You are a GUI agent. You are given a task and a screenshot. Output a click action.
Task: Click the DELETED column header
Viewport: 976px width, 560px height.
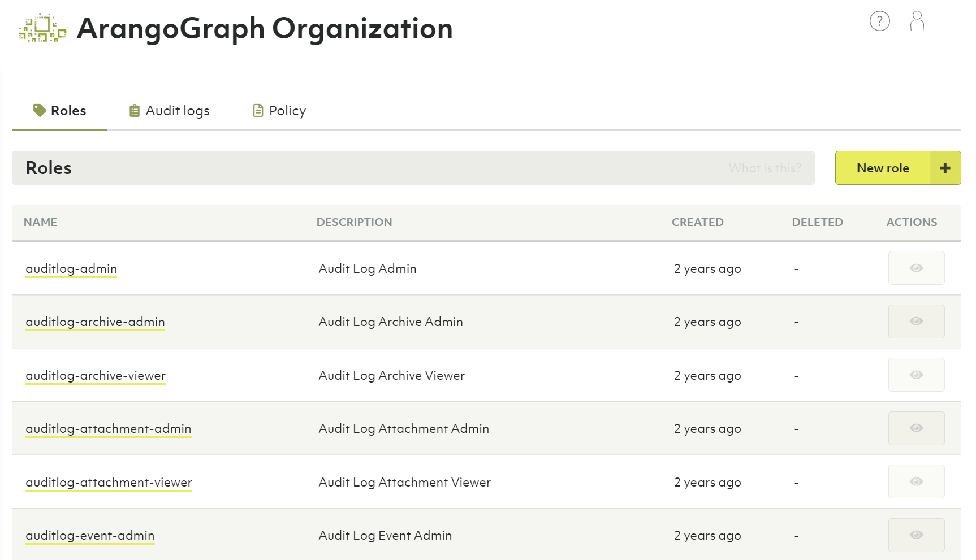(817, 222)
